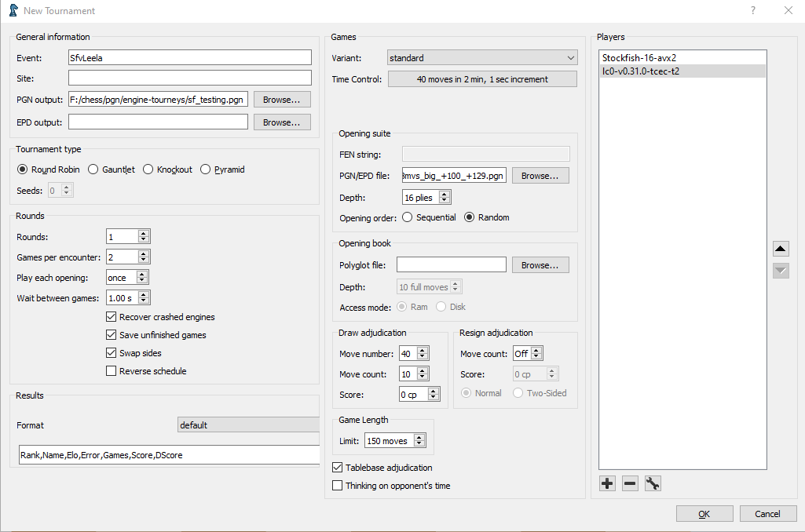The image size is (805, 532).
Task: Decrease draw adjudication Move count
Action: [x=423, y=377]
